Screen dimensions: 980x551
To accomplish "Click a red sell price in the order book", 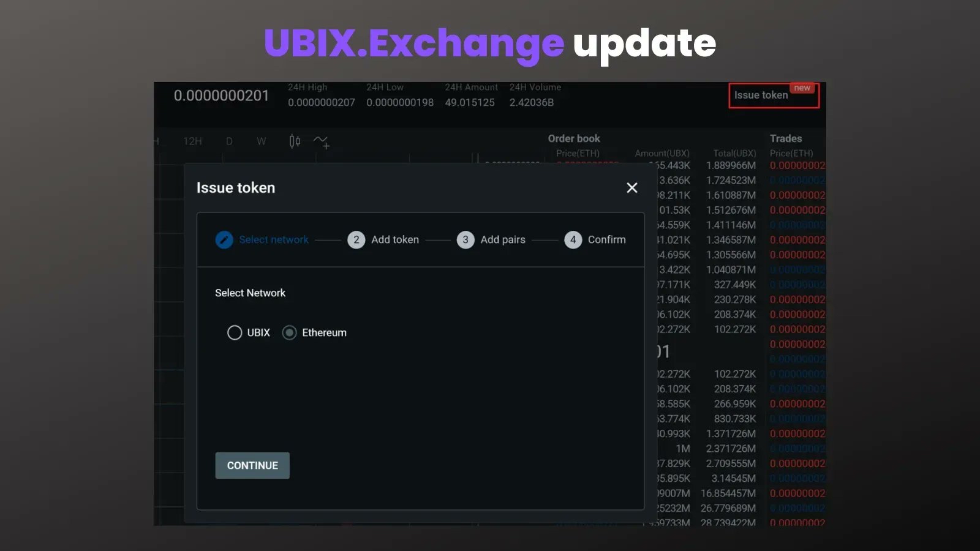I will 796,165.
